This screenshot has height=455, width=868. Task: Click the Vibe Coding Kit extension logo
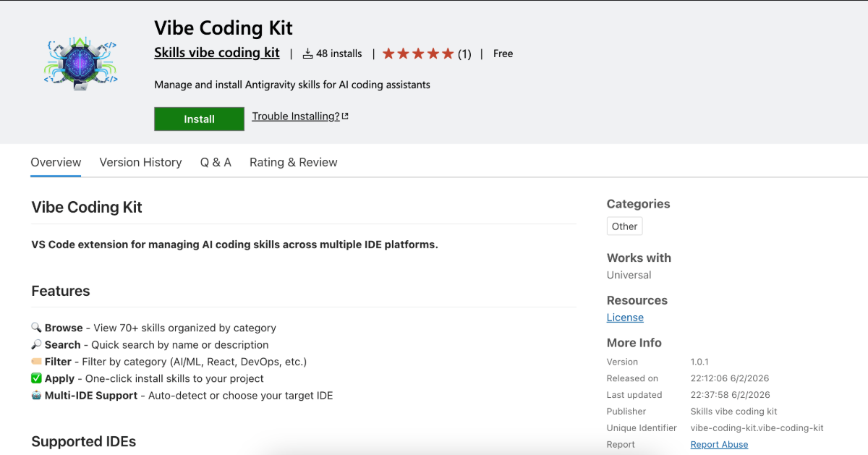pos(80,63)
